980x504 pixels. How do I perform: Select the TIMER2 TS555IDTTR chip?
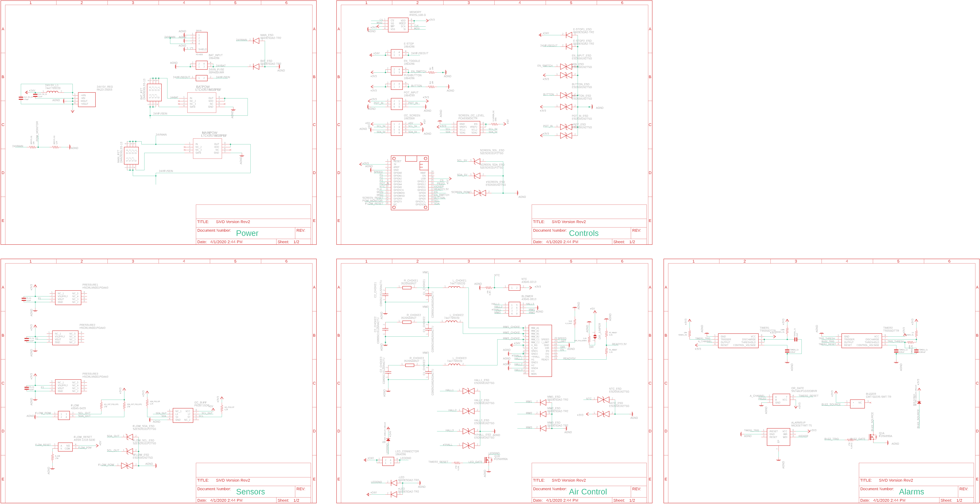(x=861, y=341)
